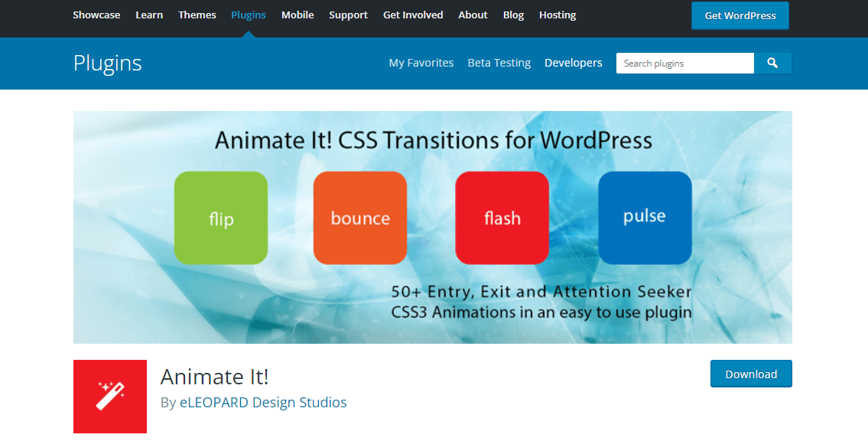Click the search plugins magnifier icon

coord(772,63)
